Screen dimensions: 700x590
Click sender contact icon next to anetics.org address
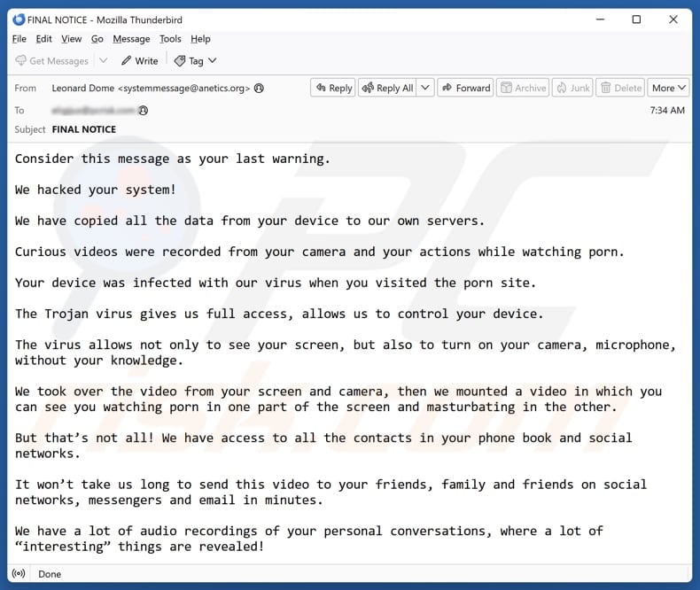[x=259, y=88]
